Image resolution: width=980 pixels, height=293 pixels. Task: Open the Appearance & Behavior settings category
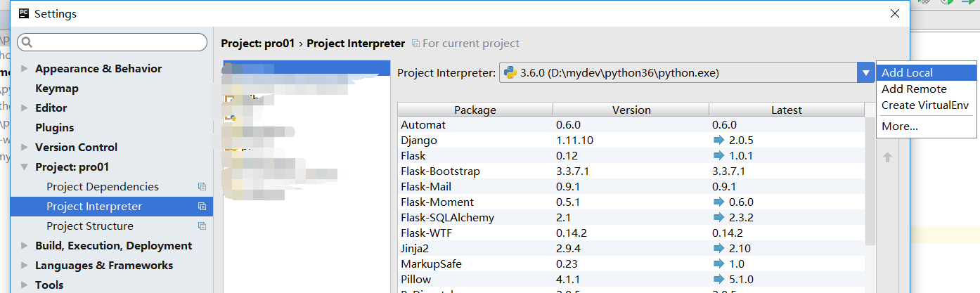pyautogui.click(x=98, y=69)
